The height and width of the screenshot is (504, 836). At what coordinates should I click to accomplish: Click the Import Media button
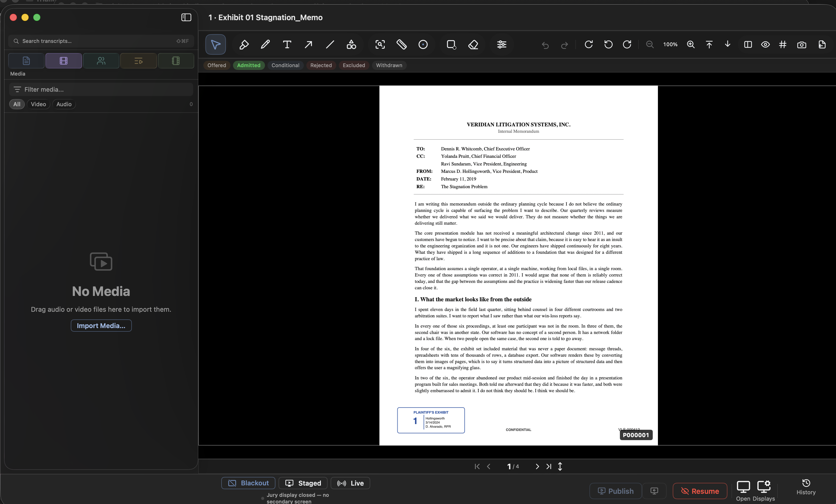pyautogui.click(x=101, y=325)
